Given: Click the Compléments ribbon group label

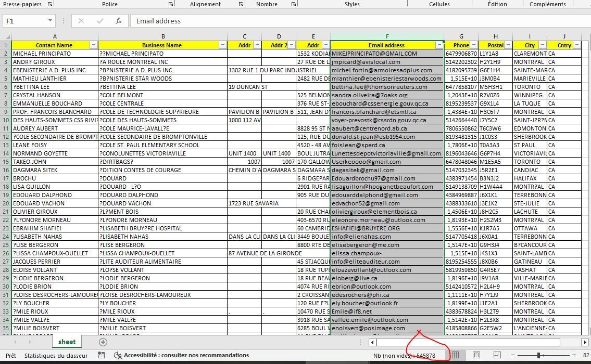Looking at the screenshot, I should 548,4.
